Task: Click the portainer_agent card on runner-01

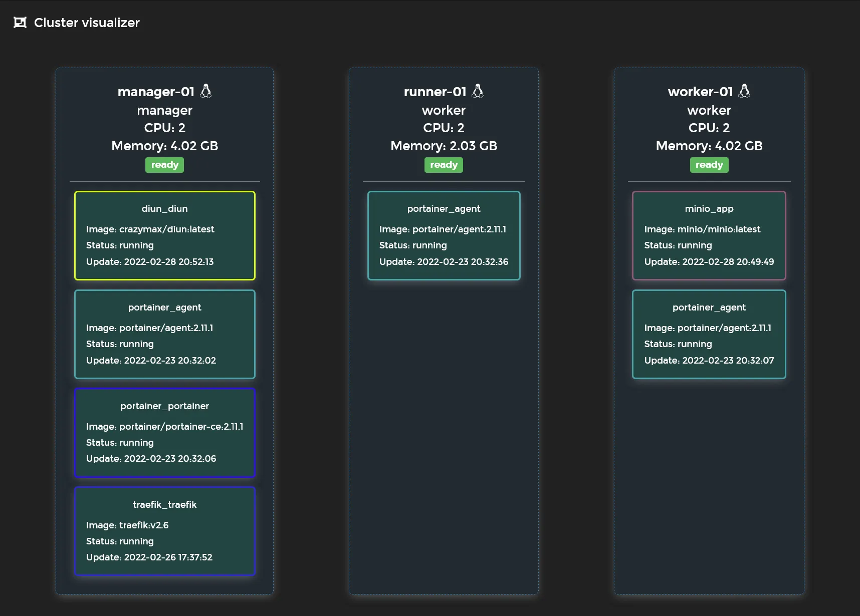Action: [444, 235]
